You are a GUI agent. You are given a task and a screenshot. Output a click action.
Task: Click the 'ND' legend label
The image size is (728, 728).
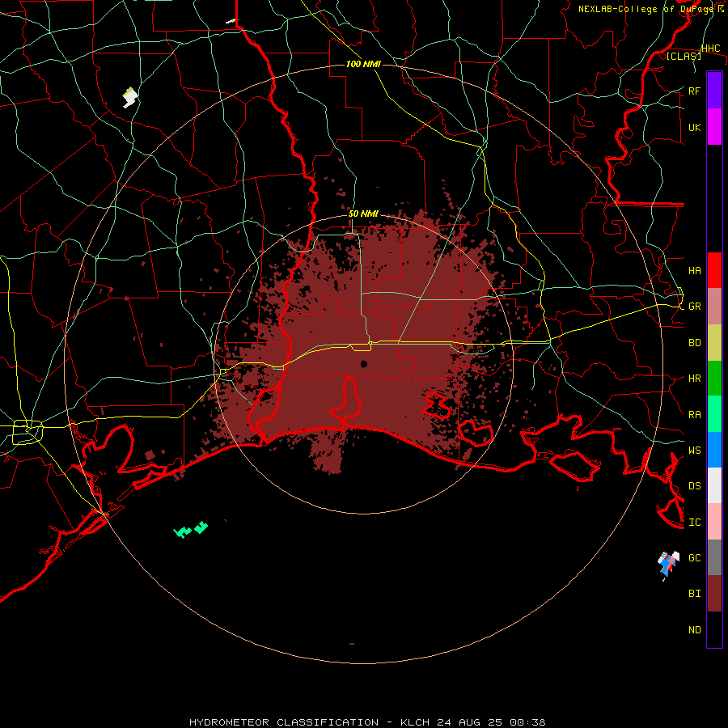(694, 629)
